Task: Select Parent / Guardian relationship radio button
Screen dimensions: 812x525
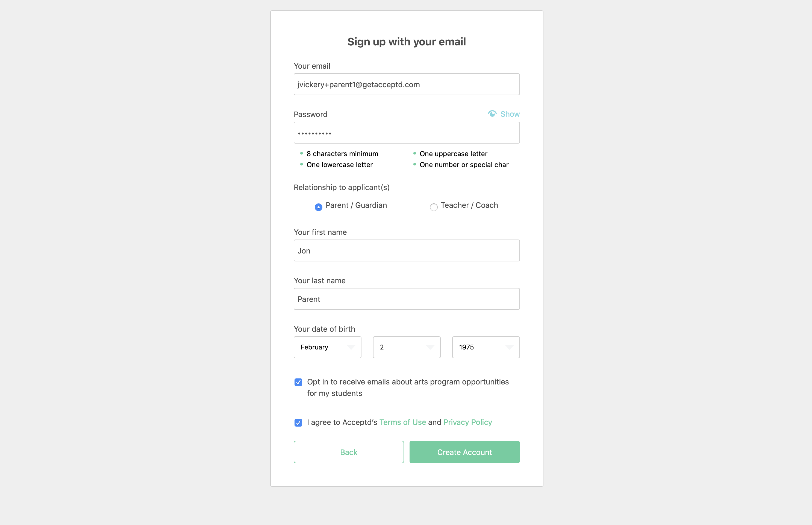Action: 317,206
